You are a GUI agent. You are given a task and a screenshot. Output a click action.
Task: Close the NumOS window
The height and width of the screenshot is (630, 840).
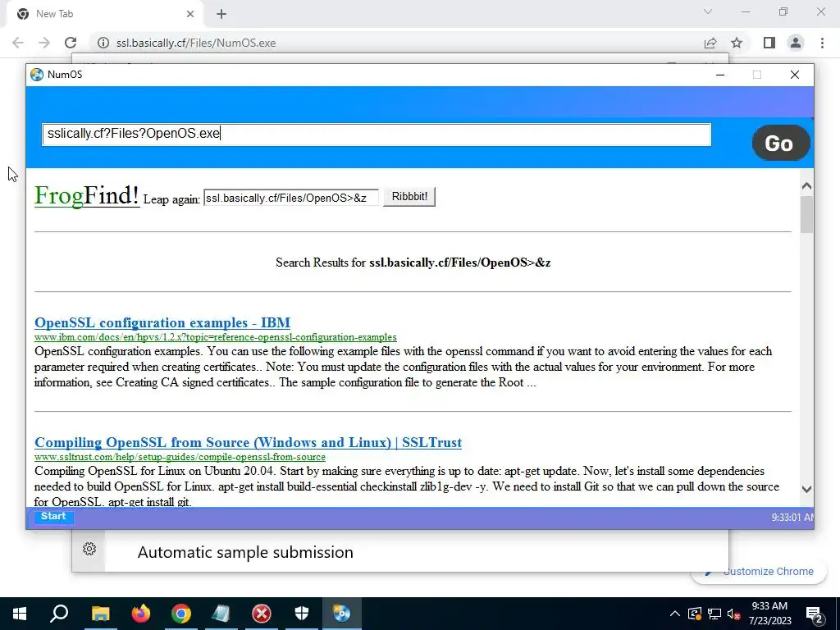[x=794, y=75]
